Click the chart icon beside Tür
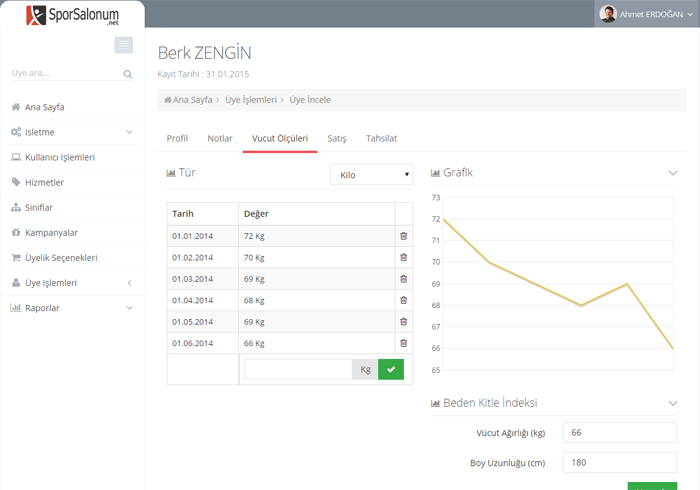700x490 pixels. [171, 173]
